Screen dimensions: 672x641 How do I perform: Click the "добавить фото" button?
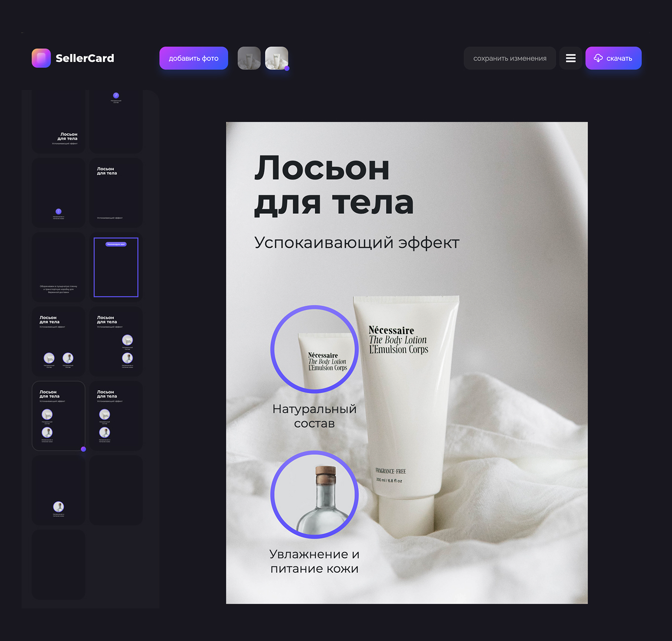[194, 58]
